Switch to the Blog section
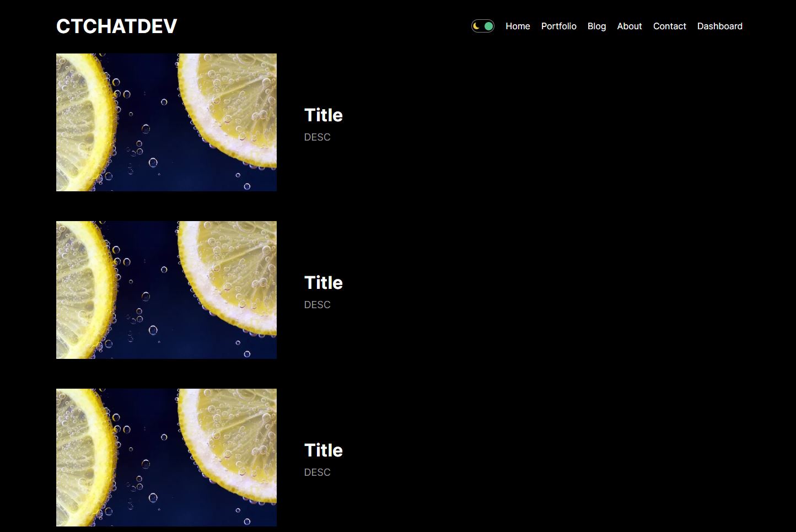The width and height of the screenshot is (796, 532). click(x=596, y=26)
